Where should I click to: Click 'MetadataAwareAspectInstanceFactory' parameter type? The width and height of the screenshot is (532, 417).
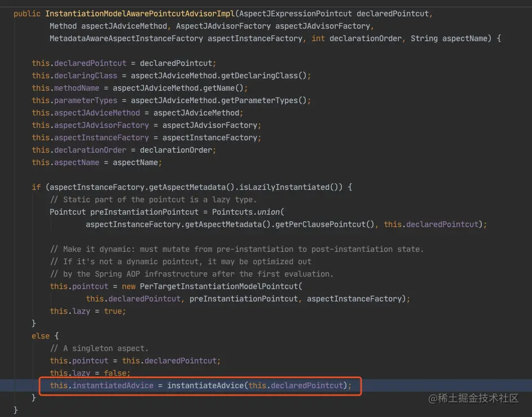coord(126,39)
